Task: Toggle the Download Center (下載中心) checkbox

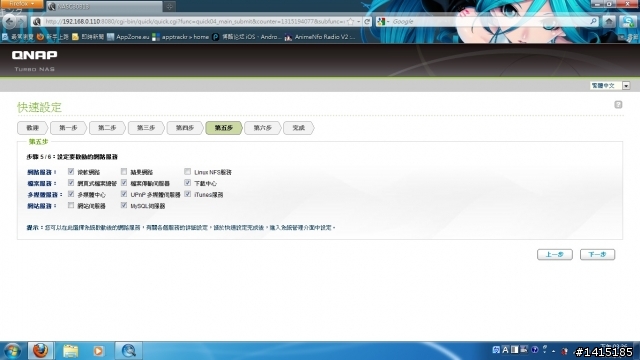Action: [x=187, y=182]
